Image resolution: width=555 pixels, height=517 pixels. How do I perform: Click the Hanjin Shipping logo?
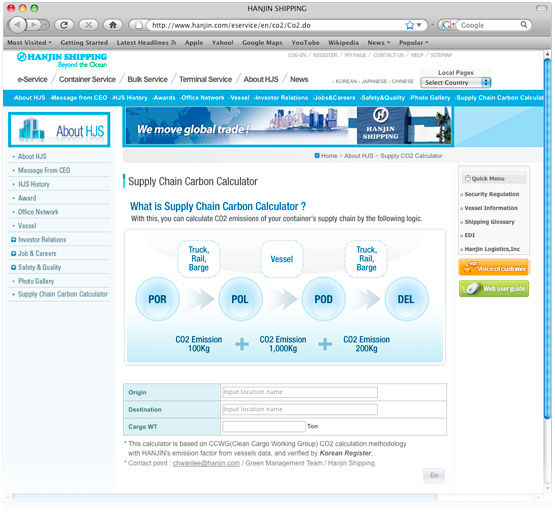pyautogui.click(x=62, y=60)
